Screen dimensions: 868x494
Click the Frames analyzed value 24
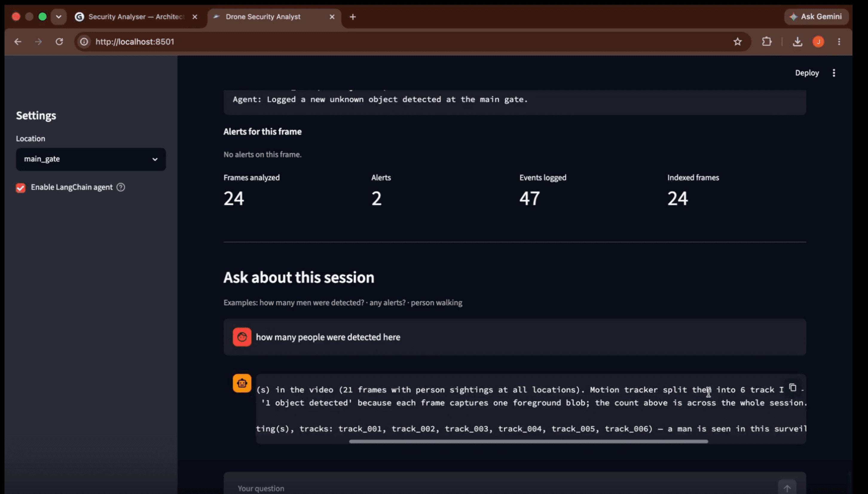(234, 199)
